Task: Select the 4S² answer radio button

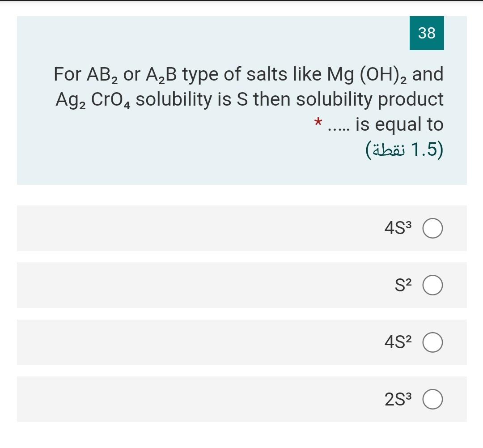Action: (432, 342)
